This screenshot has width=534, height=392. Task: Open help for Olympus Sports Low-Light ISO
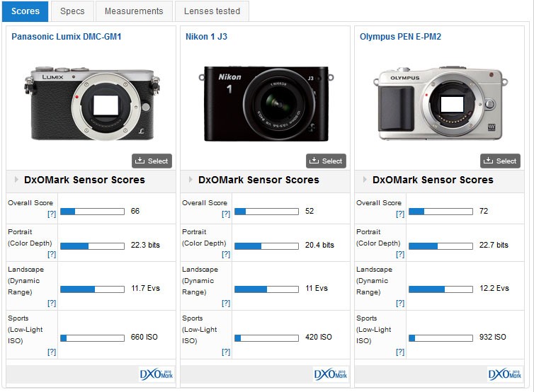pos(400,352)
